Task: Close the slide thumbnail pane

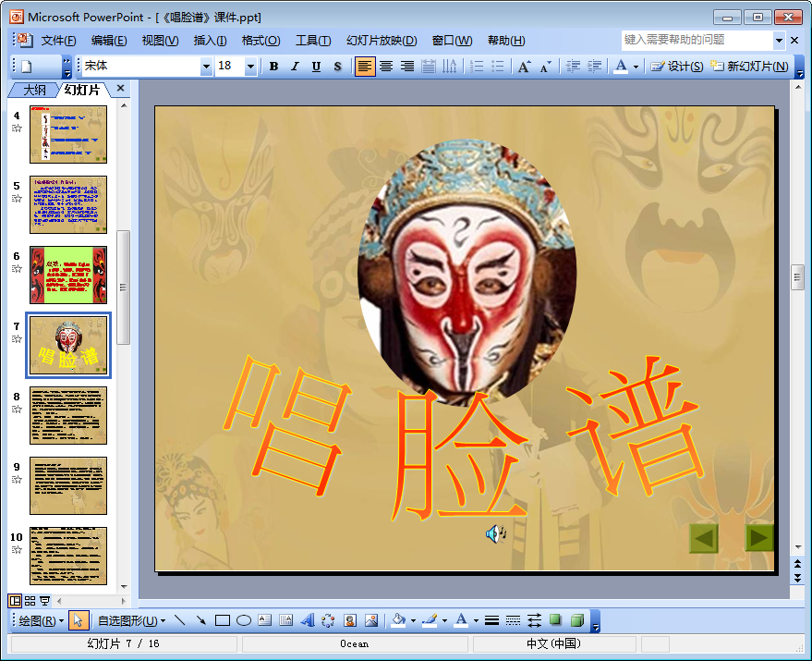Action: coord(121,88)
